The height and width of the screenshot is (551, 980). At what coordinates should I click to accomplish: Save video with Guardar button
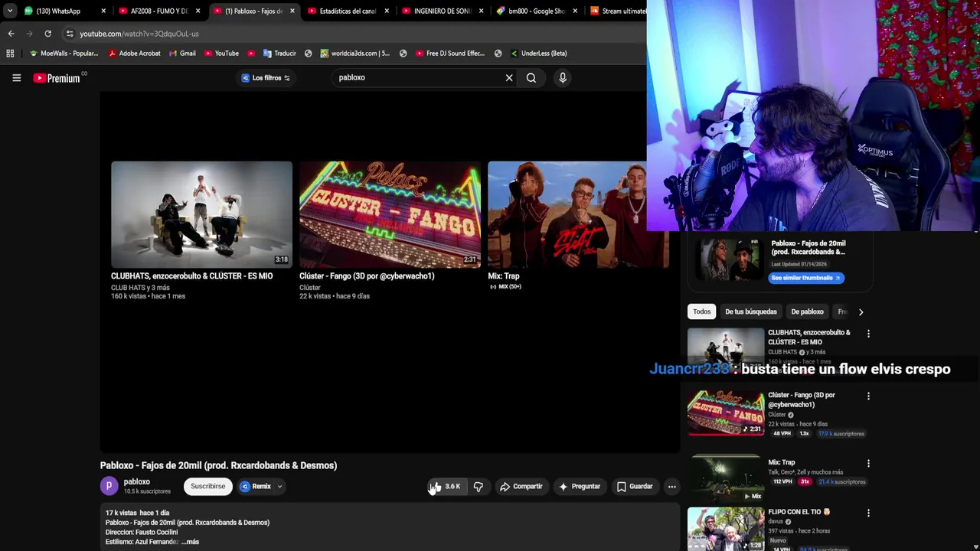pos(635,486)
